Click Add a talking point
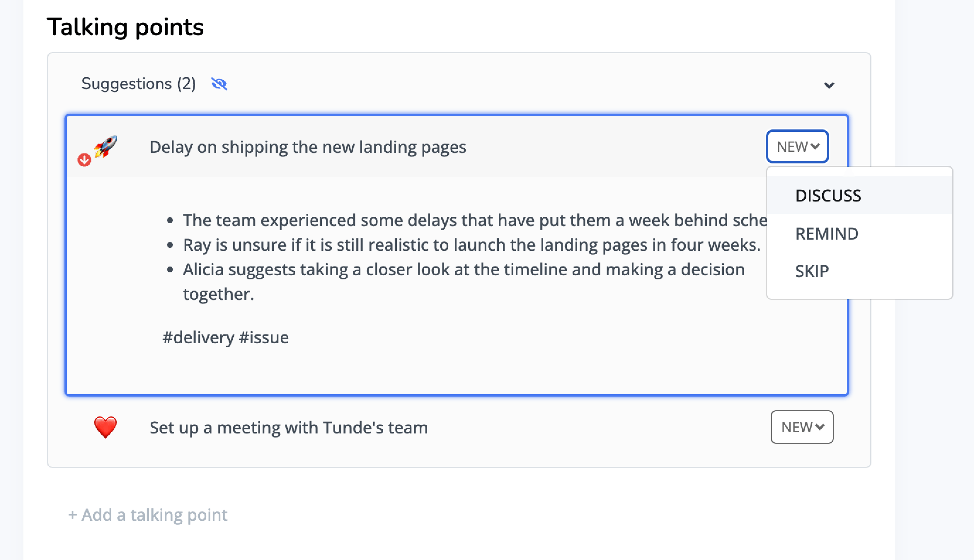This screenshot has width=974, height=560. click(x=148, y=515)
